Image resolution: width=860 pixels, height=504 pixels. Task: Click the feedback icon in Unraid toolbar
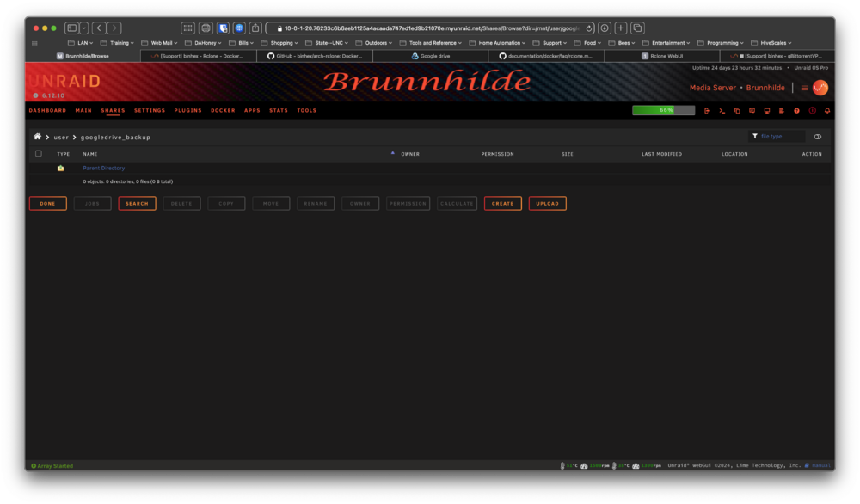coord(752,111)
